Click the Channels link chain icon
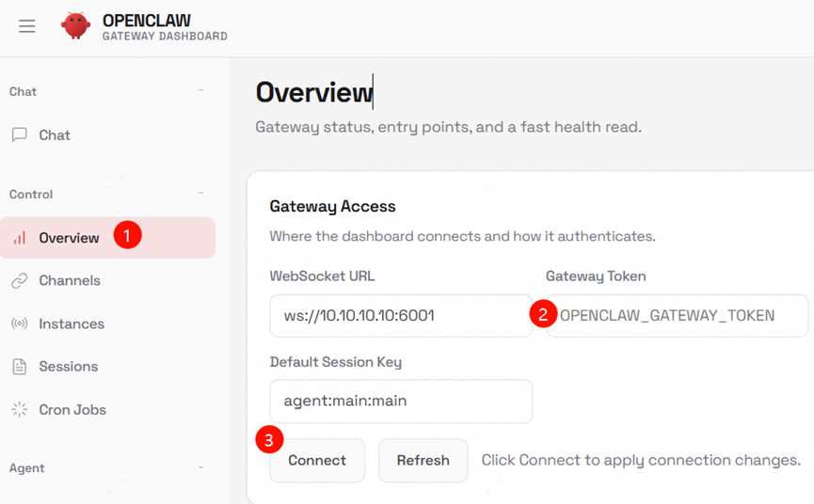The height and width of the screenshot is (504, 814). 19,280
